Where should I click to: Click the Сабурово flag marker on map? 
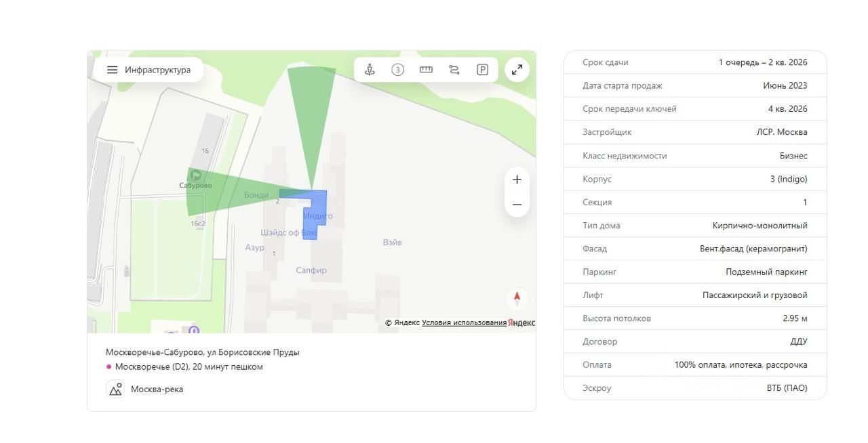click(195, 175)
